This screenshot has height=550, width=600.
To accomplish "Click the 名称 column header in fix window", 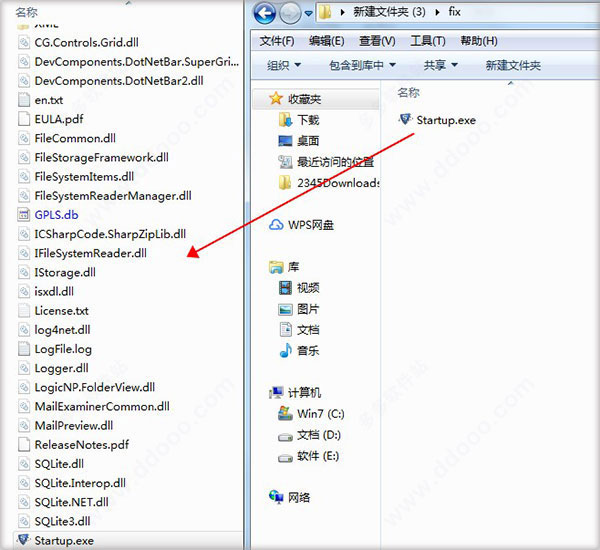I will pyautogui.click(x=409, y=92).
